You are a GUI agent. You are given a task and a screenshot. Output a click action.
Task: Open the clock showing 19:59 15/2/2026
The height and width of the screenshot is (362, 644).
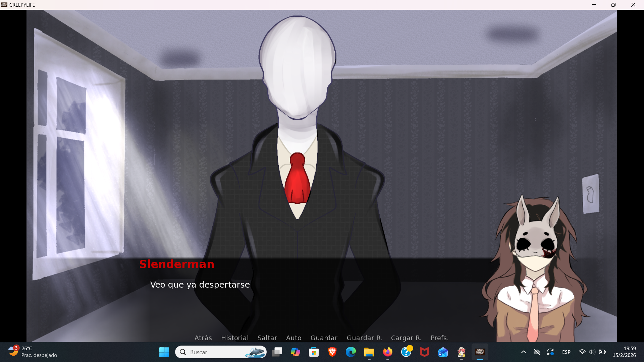(624, 352)
